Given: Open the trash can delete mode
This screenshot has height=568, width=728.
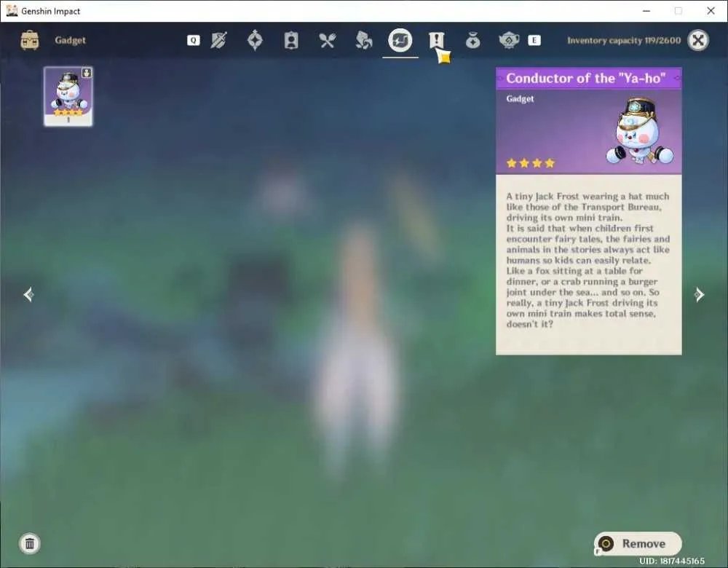Looking at the screenshot, I should (30, 543).
